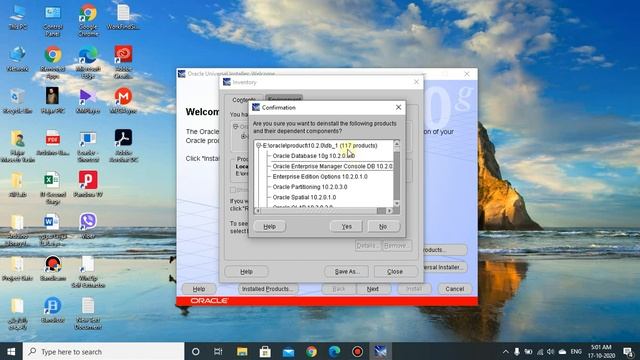
Task: Switch to Environment tab in Inventory window
Action: click(x=284, y=99)
